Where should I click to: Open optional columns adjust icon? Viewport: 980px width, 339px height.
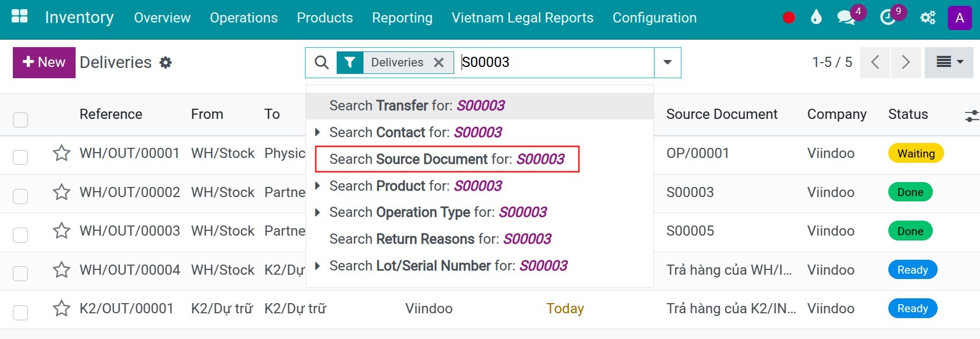pyautogui.click(x=971, y=115)
